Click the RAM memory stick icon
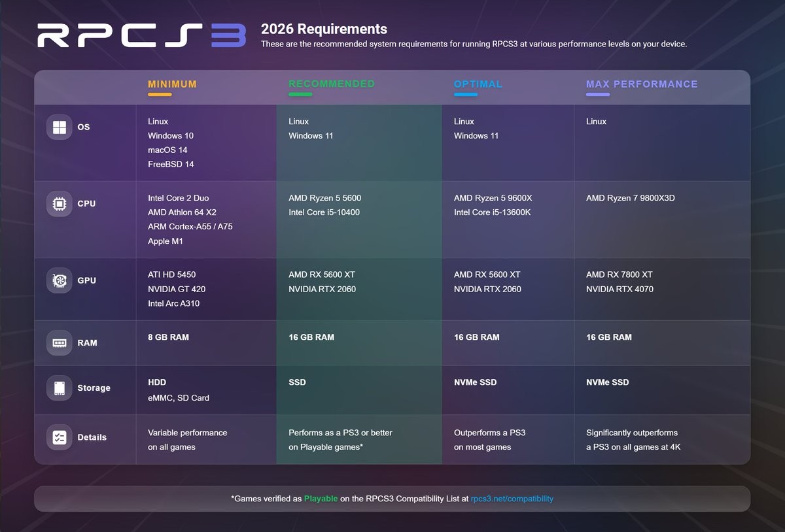Viewport: 785px width, 532px height. click(59, 342)
